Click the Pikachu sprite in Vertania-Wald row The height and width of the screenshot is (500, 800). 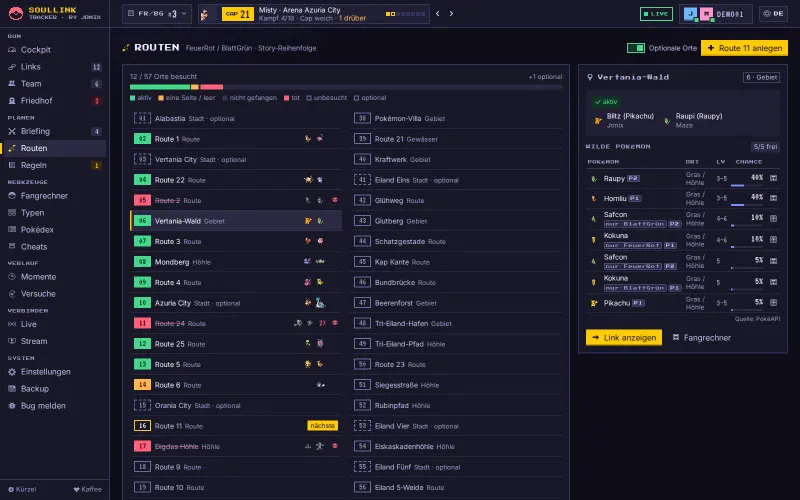308,221
